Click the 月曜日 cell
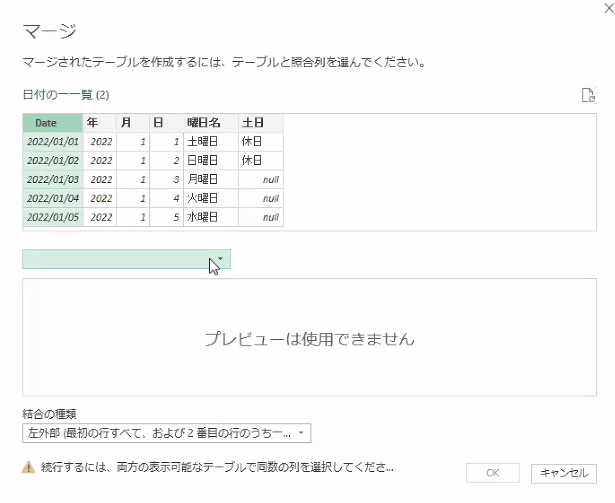The image size is (615, 503). click(211, 179)
